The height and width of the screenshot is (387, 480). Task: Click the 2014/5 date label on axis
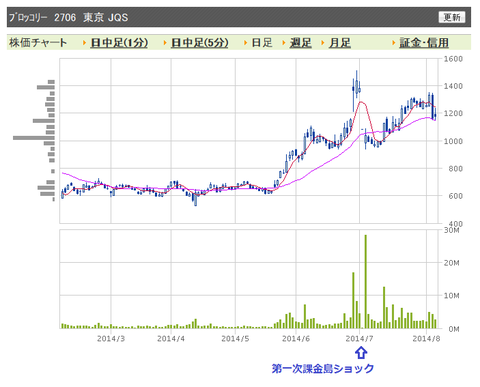(235, 339)
